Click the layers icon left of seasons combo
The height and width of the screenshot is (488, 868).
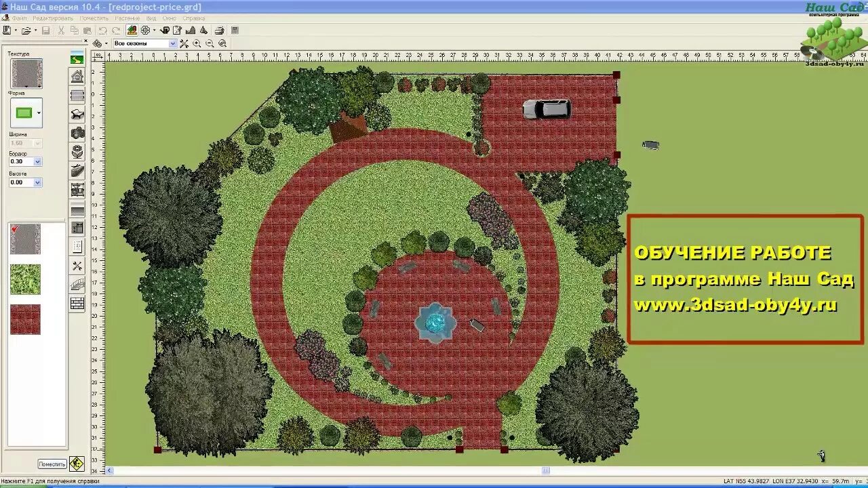tap(97, 43)
